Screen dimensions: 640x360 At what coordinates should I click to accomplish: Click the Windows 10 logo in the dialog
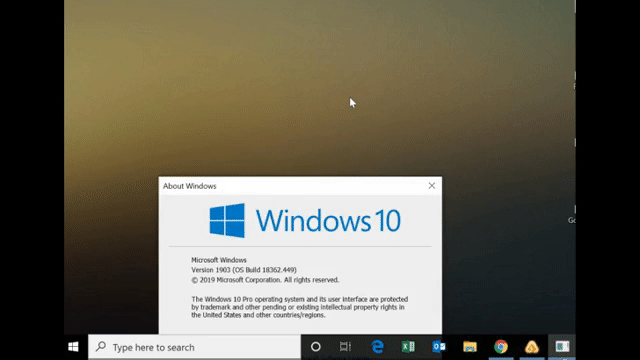pyautogui.click(x=305, y=221)
